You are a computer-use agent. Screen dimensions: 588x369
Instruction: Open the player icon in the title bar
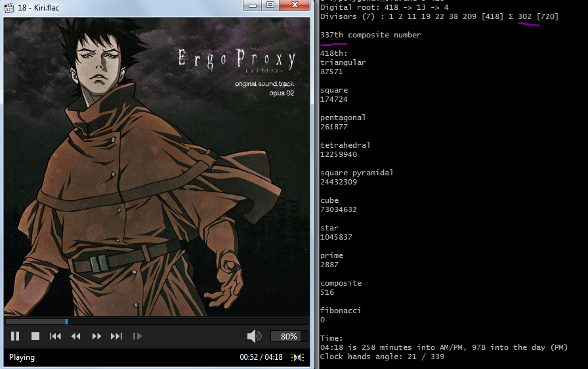(9, 7)
